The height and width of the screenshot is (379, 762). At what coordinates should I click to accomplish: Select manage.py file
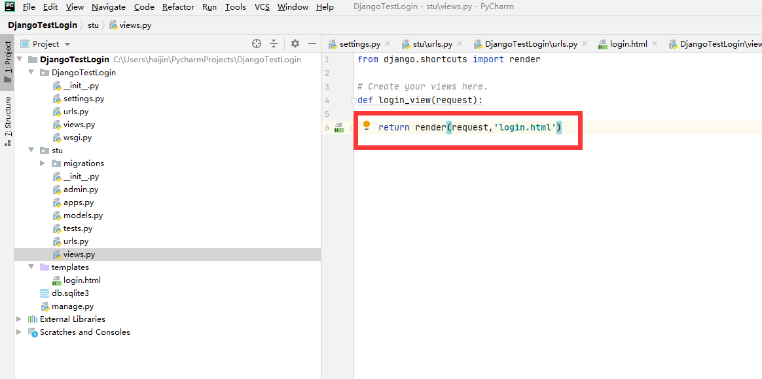73,307
